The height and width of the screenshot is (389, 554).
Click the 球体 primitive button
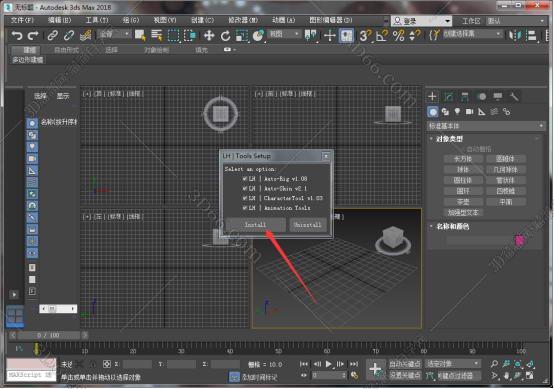coord(463,170)
